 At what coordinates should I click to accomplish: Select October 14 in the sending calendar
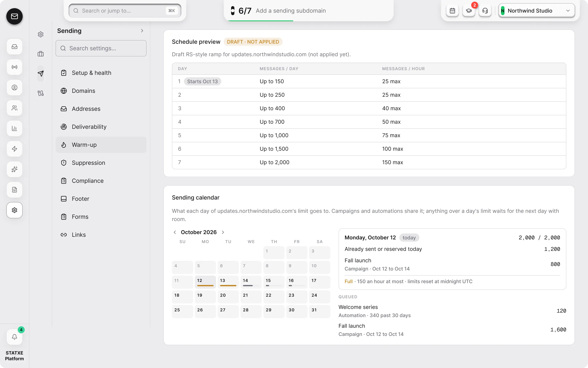tap(251, 282)
